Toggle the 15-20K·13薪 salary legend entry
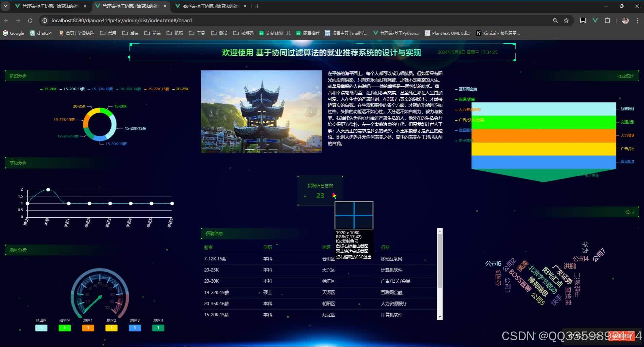 (72, 89)
